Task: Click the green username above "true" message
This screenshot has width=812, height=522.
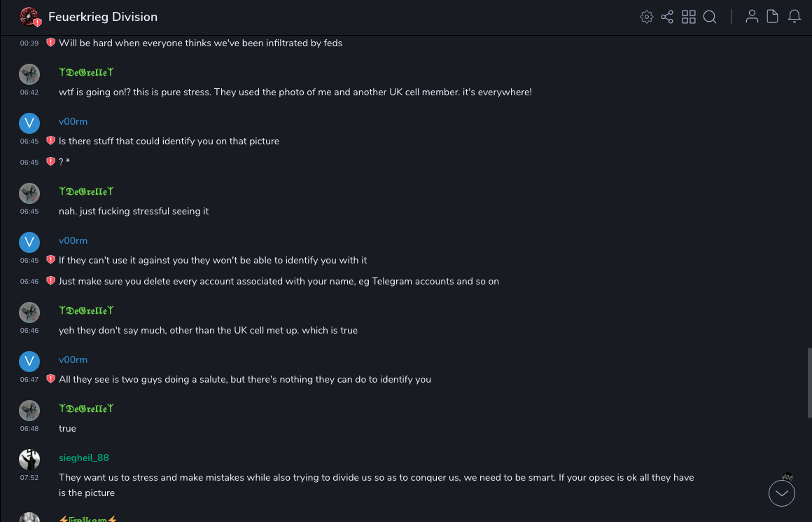Action: point(86,409)
